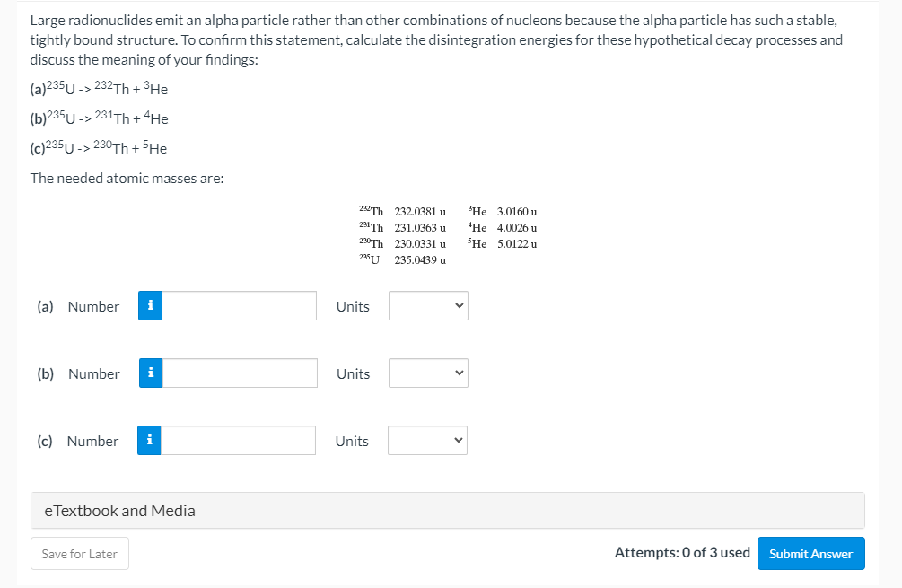
Task: Submit the answer with Submit Answer
Action: [x=810, y=554]
